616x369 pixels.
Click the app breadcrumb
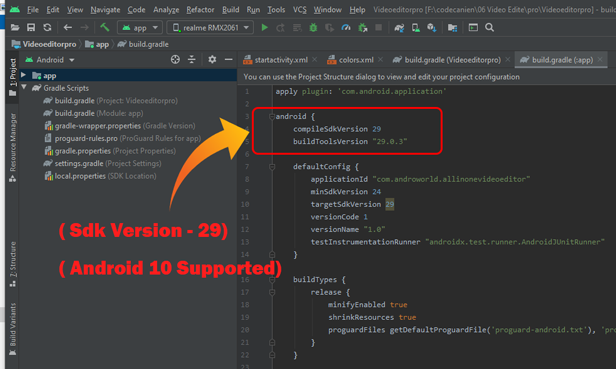97,44
